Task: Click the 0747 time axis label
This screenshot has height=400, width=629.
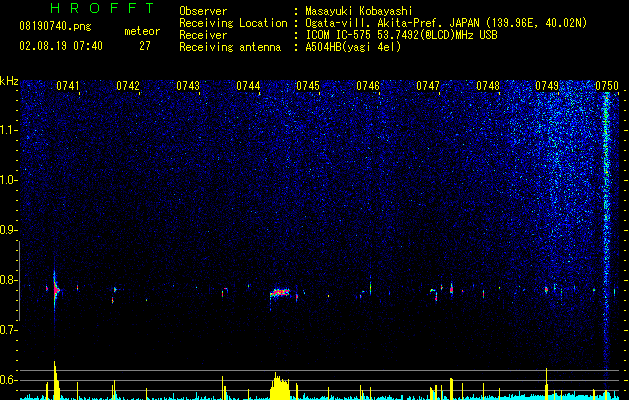Action: (x=428, y=86)
